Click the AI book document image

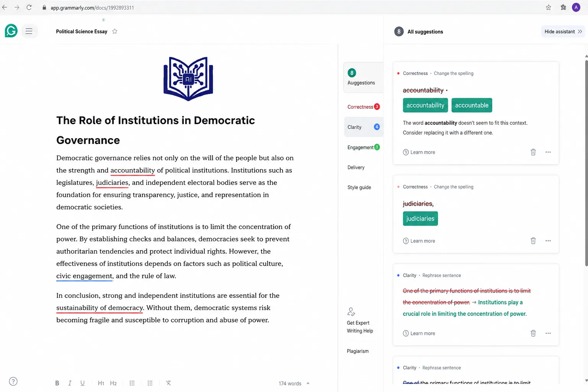point(188,79)
